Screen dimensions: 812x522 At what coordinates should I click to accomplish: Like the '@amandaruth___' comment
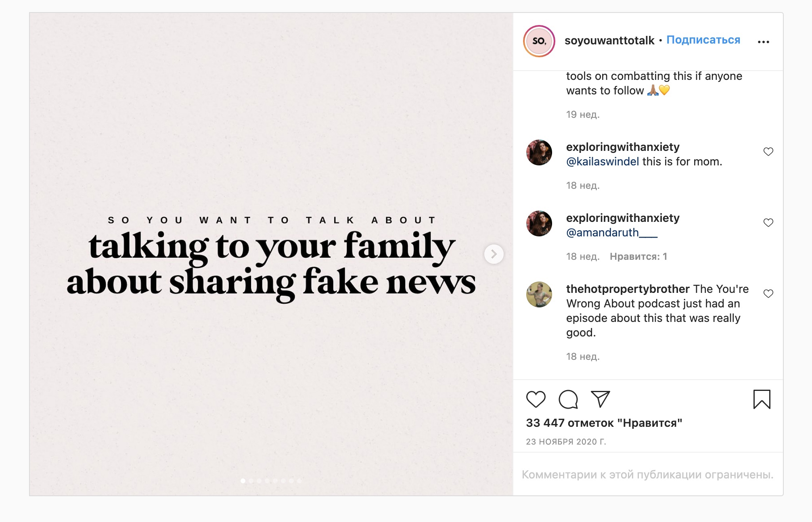(768, 223)
